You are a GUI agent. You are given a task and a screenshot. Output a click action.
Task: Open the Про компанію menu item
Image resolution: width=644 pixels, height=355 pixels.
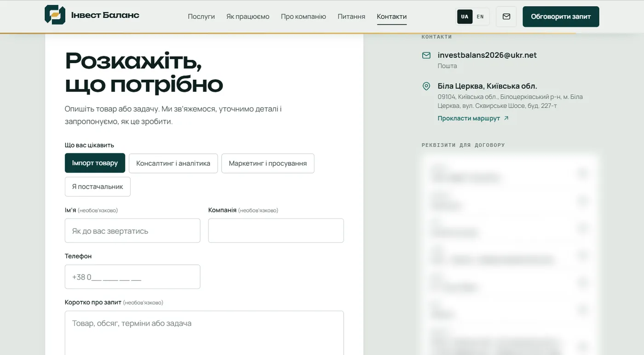304,17
